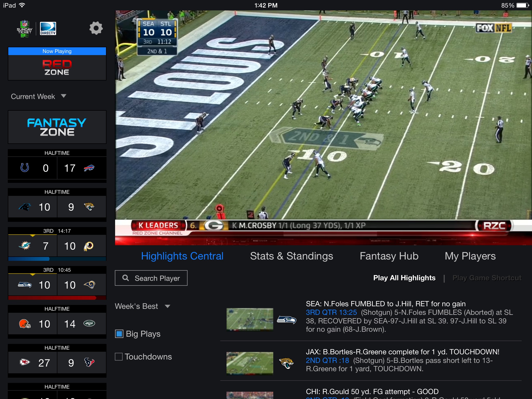Open the 2ND QTR :18 highlight link
The height and width of the screenshot is (399, 532).
pyautogui.click(x=327, y=360)
